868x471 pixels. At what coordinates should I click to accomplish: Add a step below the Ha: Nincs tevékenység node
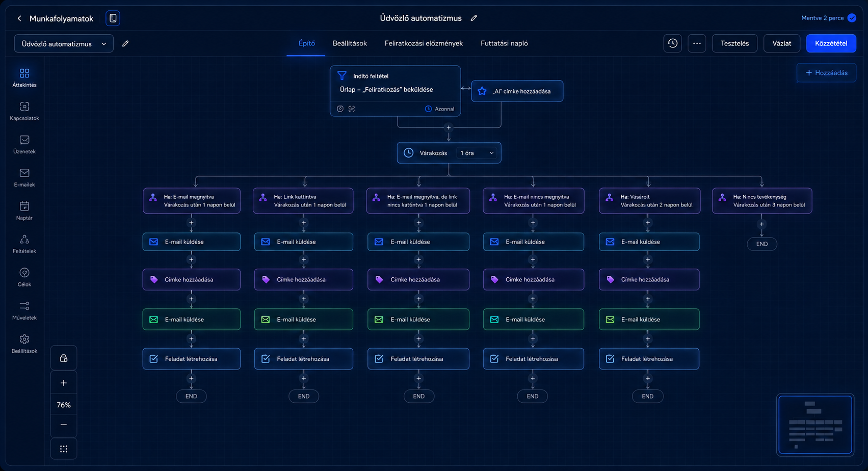tap(761, 224)
